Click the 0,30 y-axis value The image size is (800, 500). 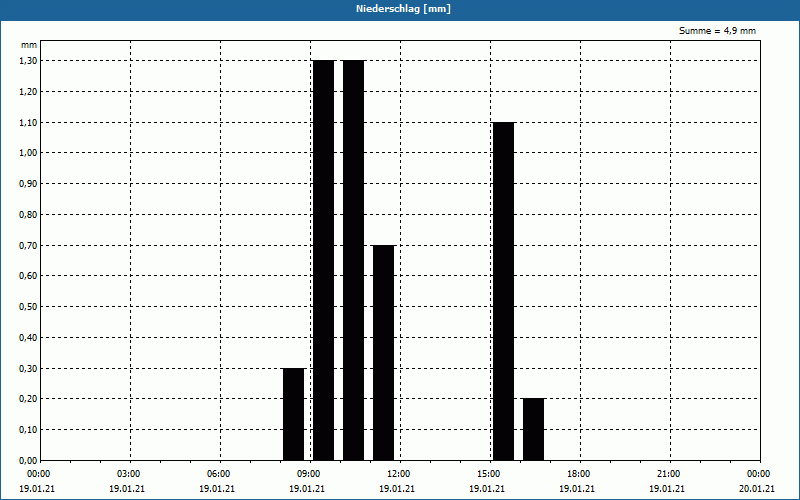(28, 368)
